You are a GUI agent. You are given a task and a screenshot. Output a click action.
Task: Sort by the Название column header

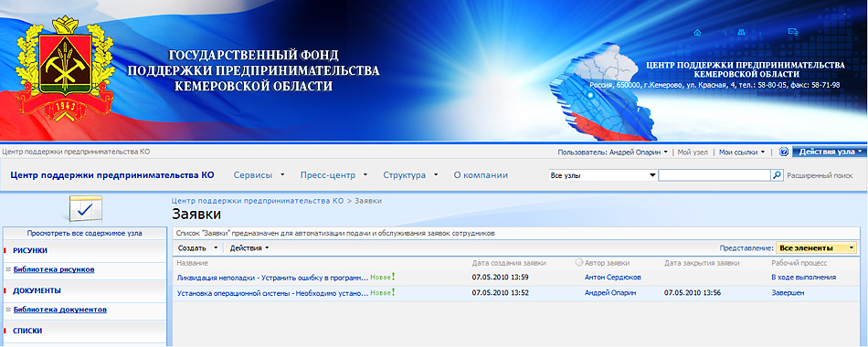[x=193, y=263]
